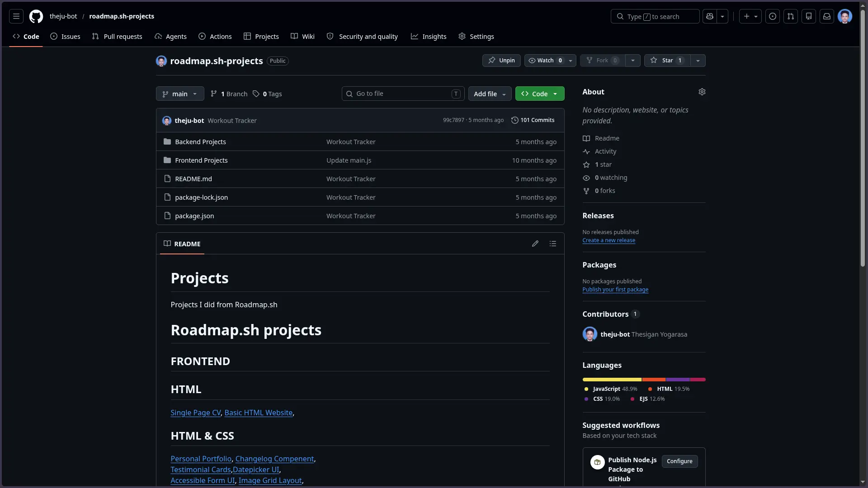The height and width of the screenshot is (488, 868).
Task: Open the hamburger navigation menu
Action: pyautogui.click(x=16, y=16)
